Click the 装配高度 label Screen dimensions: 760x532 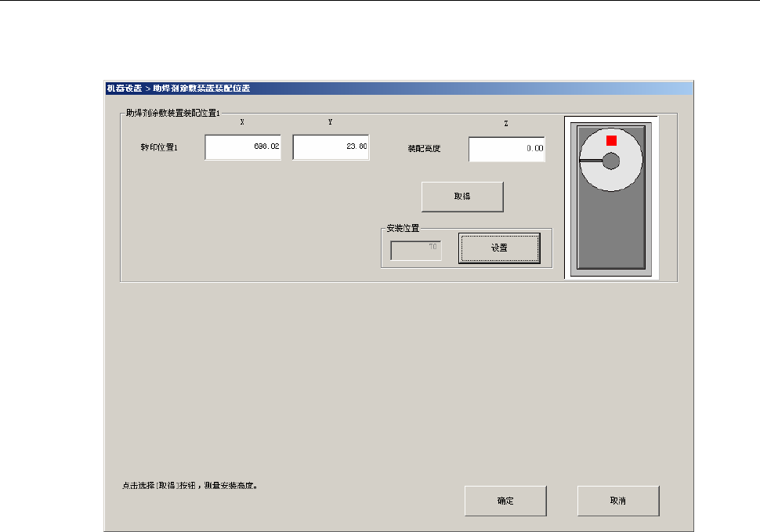tap(424, 149)
